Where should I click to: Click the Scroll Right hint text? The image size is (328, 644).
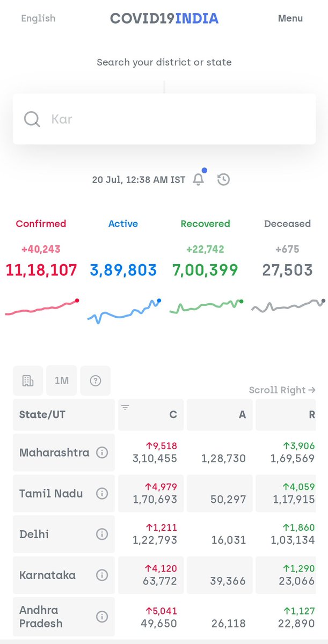tap(282, 390)
